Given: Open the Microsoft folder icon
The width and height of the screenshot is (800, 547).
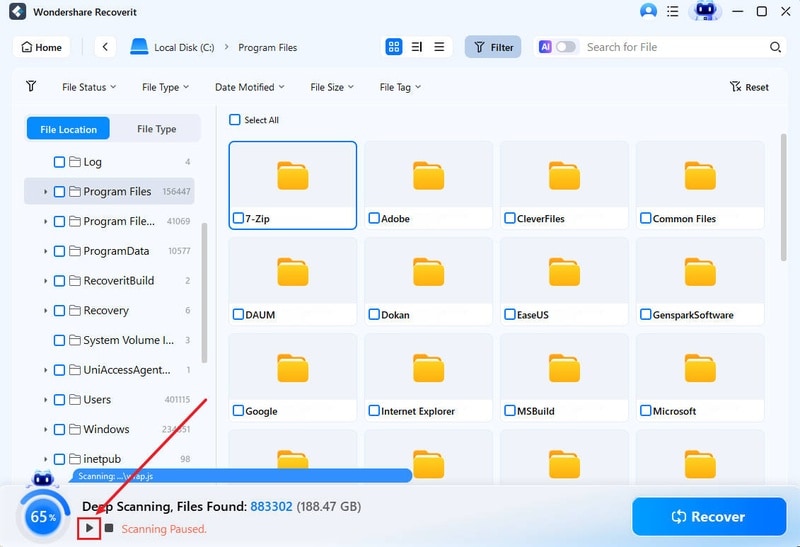Looking at the screenshot, I should 700,368.
